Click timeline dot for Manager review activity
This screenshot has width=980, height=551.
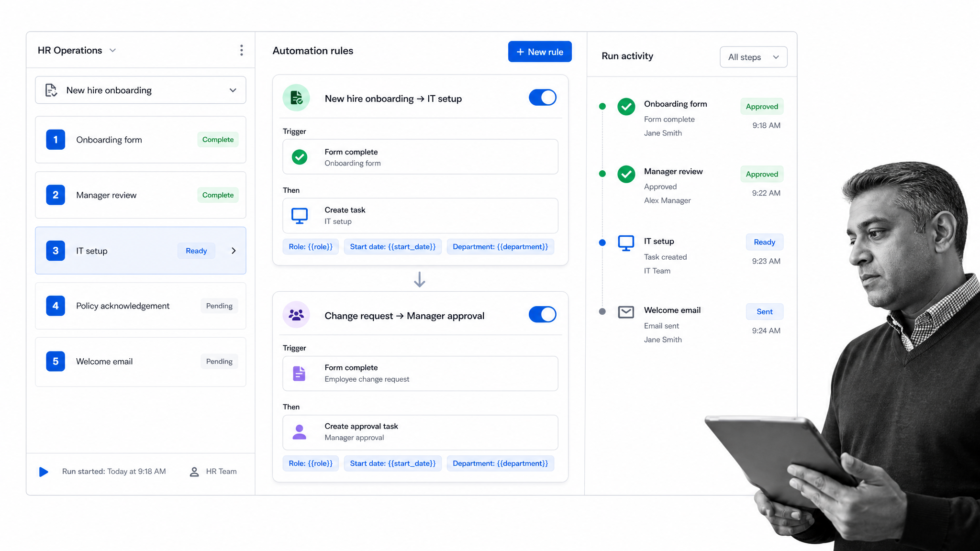tap(602, 174)
